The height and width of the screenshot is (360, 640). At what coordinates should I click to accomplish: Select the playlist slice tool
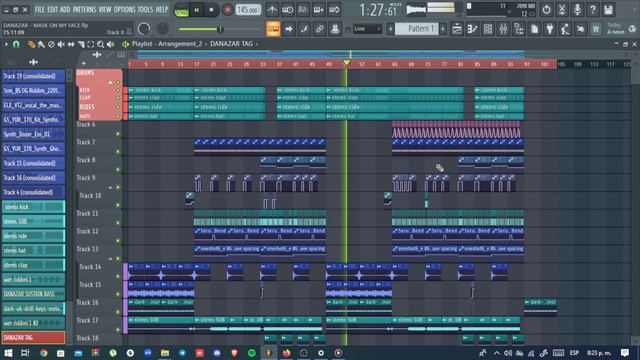pyautogui.click(x=81, y=44)
